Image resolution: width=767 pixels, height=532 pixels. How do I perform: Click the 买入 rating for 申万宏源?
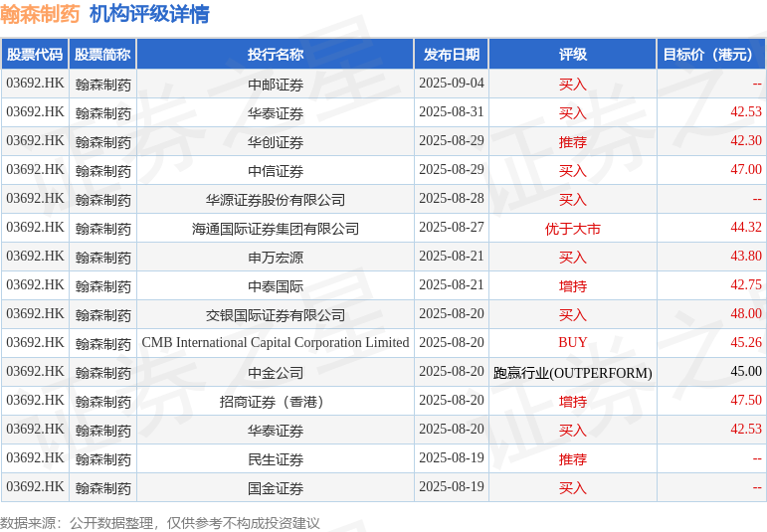573,258
